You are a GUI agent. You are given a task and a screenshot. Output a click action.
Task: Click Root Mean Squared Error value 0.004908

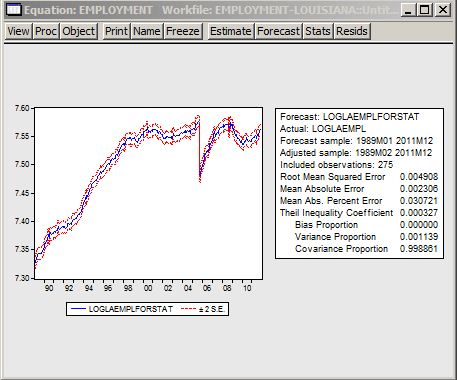click(419, 177)
